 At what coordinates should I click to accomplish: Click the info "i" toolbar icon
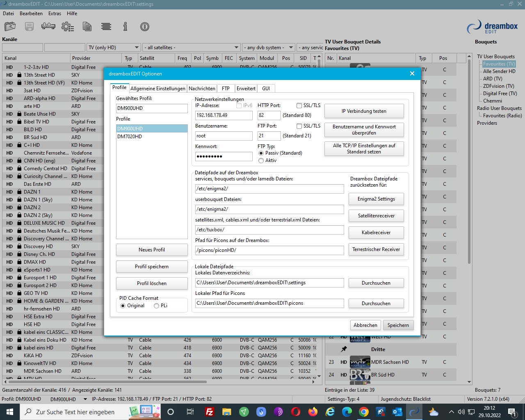(125, 27)
